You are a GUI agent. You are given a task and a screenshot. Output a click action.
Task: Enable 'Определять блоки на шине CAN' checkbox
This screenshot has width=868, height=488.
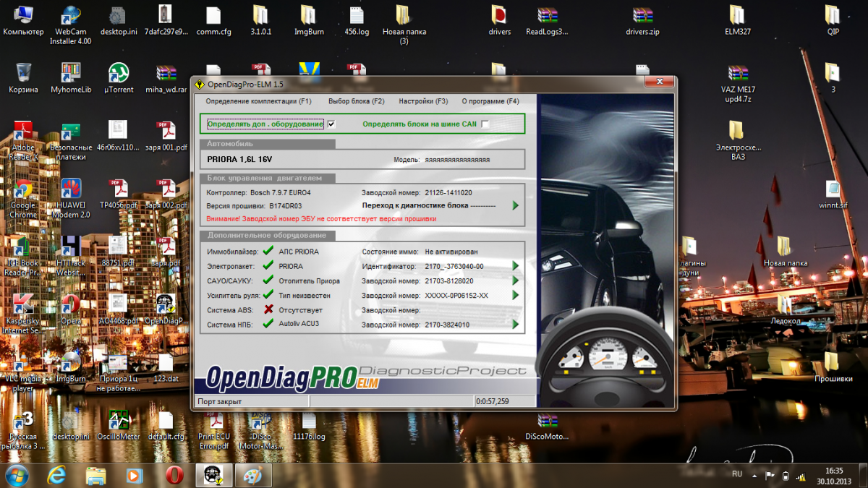point(485,124)
